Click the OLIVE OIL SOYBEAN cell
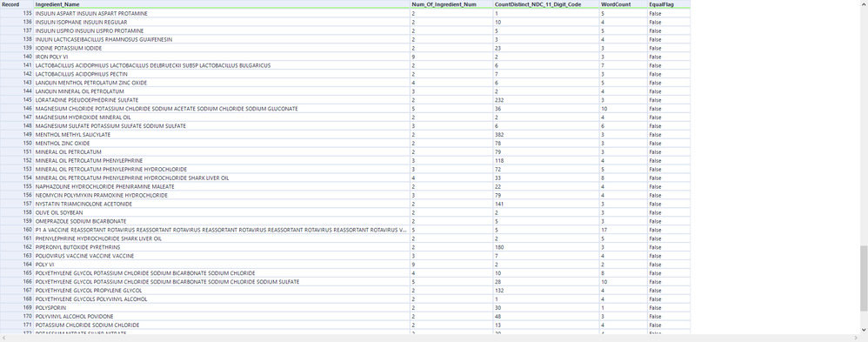 tap(222, 212)
